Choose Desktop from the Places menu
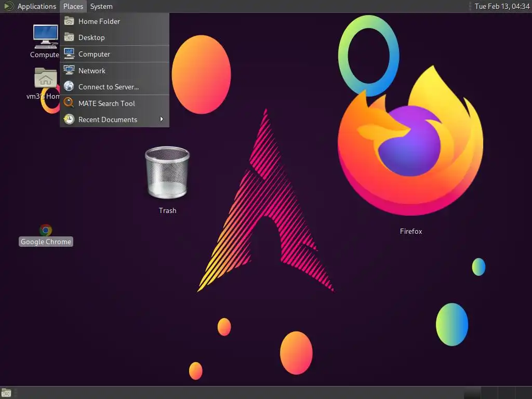The image size is (532, 399). click(x=115, y=37)
